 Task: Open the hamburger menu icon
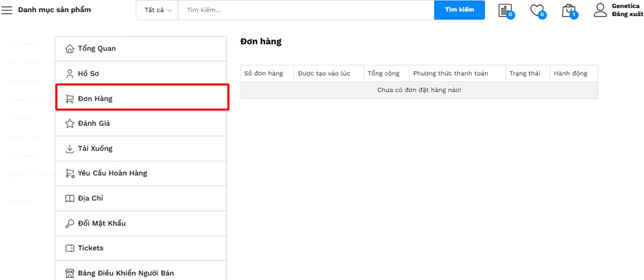click(x=7, y=10)
